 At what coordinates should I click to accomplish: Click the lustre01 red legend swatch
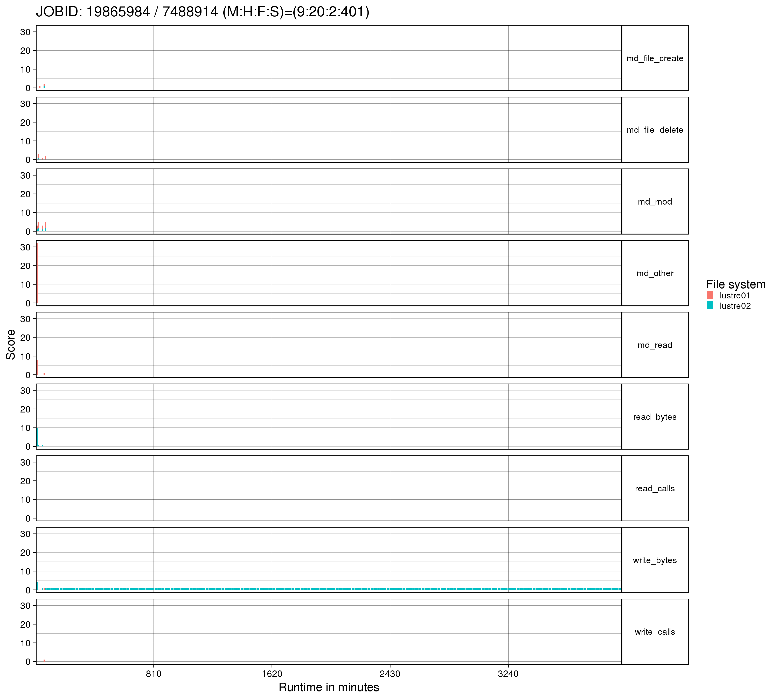tap(710, 295)
